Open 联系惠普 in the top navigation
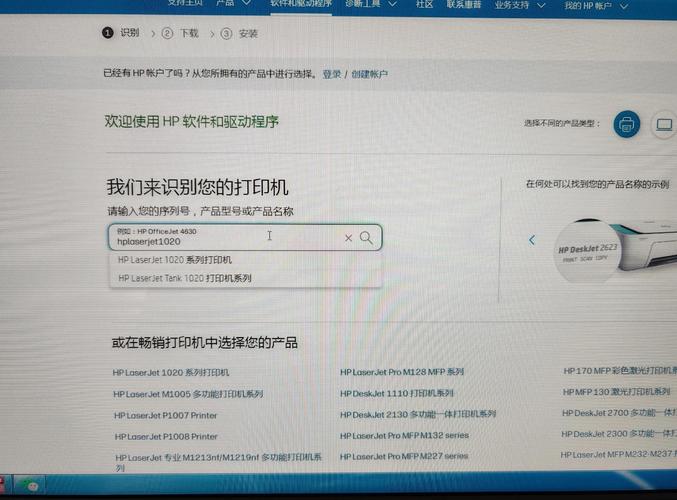 pyautogui.click(x=463, y=5)
